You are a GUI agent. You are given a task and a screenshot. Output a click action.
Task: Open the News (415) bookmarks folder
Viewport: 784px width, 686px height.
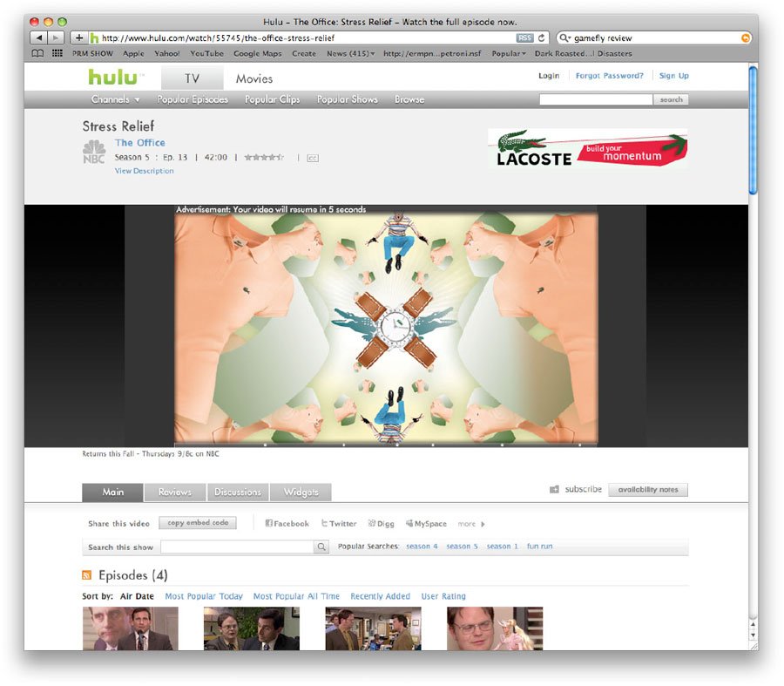(x=350, y=53)
